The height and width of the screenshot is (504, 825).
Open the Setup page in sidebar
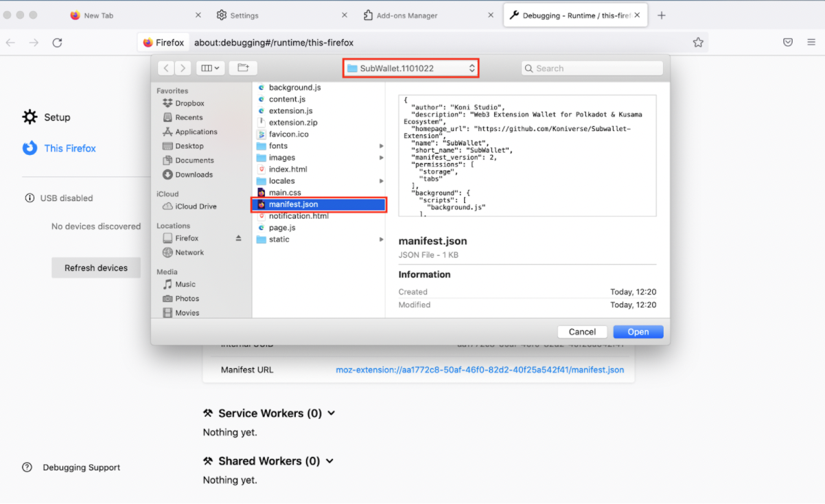coord(47,117)
